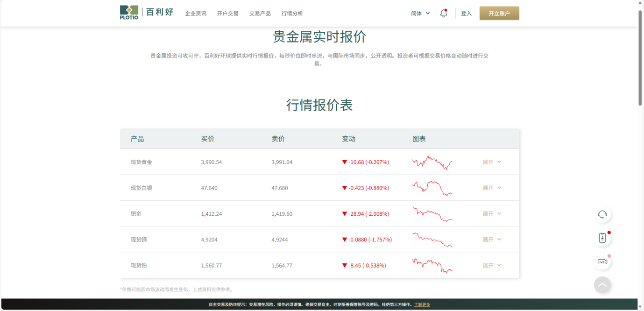The width and height of the screenshot is (644, 311).
Task: Select the 行情分析 menu item
Action: pos(293,14)
